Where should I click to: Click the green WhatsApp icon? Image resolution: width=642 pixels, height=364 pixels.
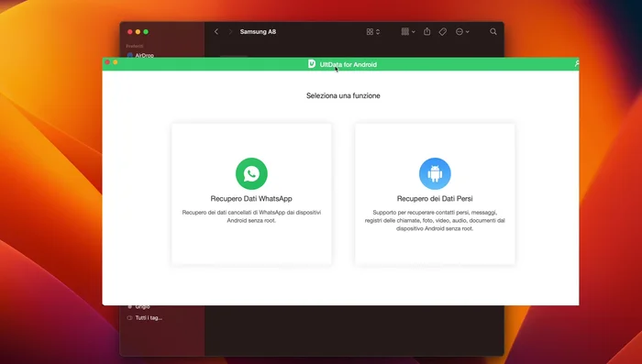[251, 173]
